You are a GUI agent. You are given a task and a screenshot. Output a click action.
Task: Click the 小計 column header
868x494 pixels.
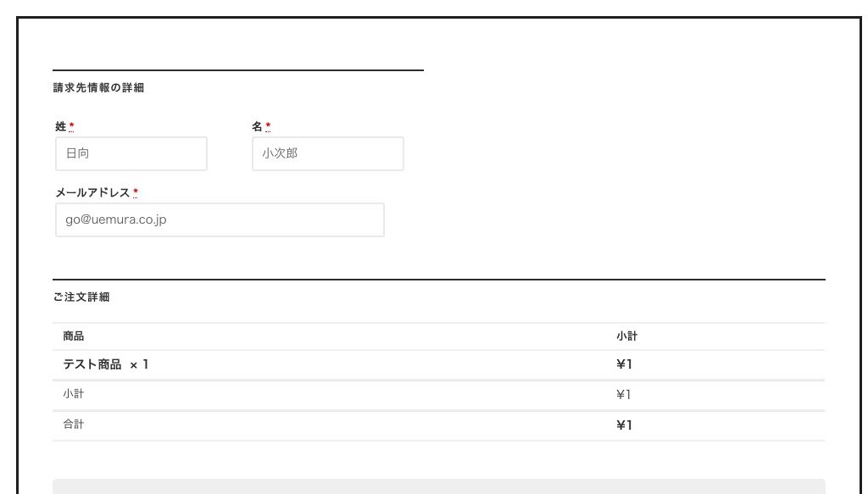(626, 336)
